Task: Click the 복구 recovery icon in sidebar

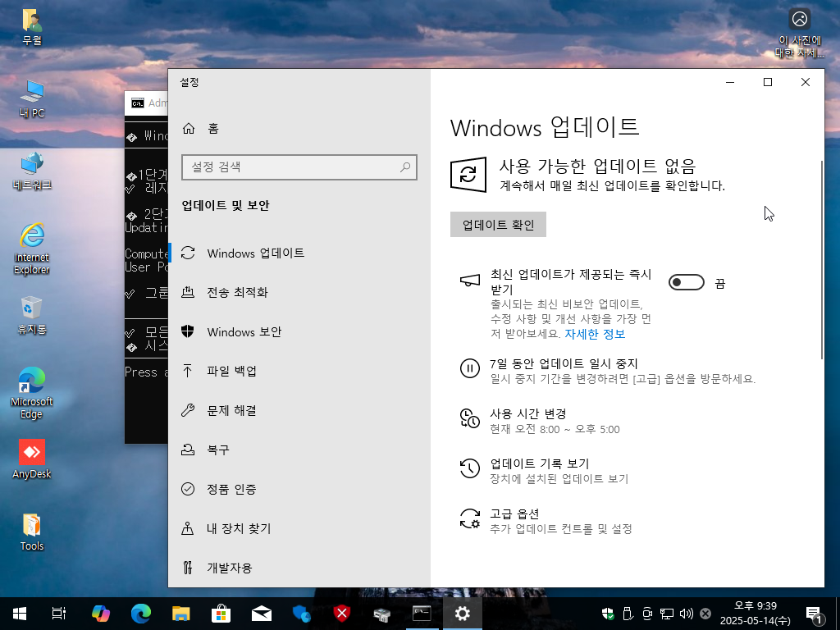Action: click(188, 450)
